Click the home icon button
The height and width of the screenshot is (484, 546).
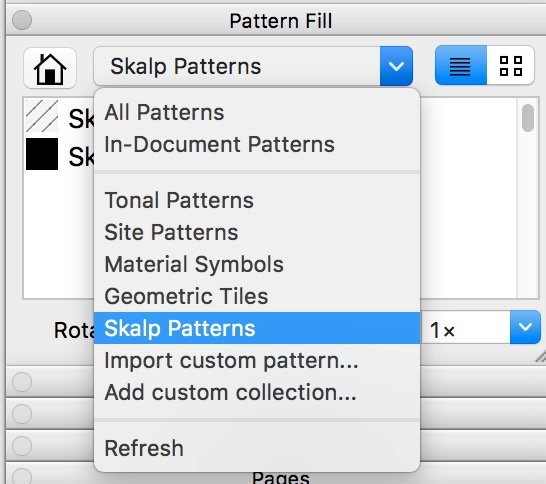click(x=50, y=68)
